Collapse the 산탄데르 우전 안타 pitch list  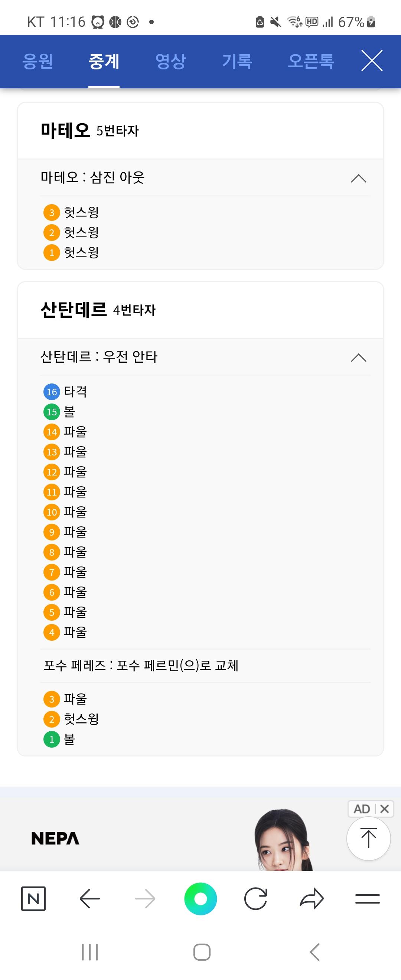pyautogui.click(x=358, y=357)
